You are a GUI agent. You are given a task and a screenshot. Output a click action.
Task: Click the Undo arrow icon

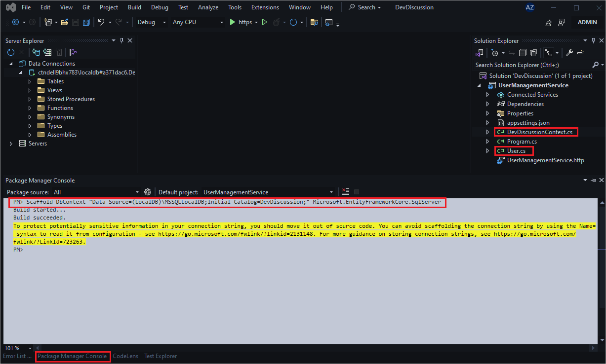(101, 22)
